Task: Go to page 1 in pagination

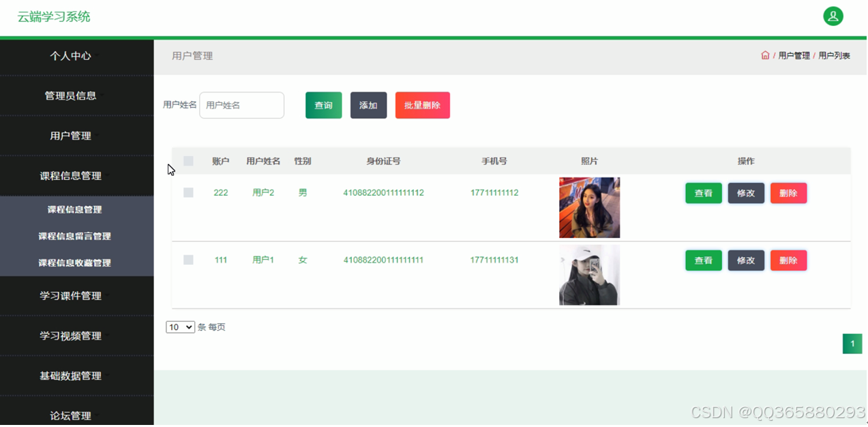Action: [852, 344]
